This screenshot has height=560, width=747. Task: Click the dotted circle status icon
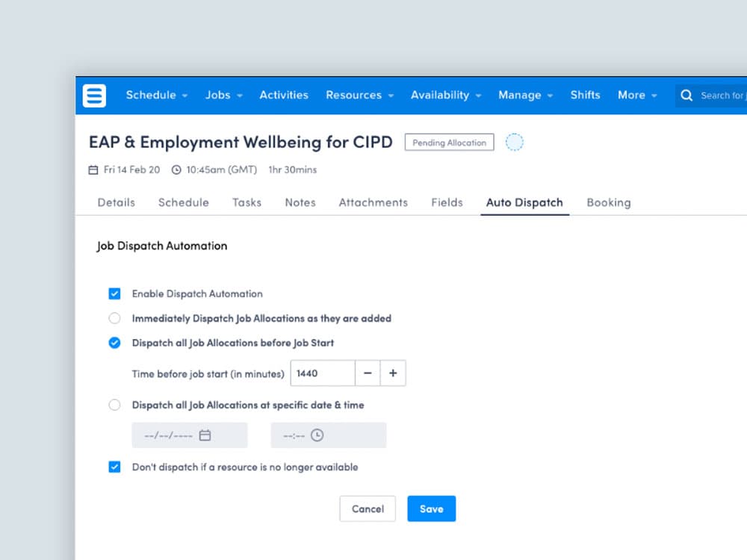click(515, 142)
